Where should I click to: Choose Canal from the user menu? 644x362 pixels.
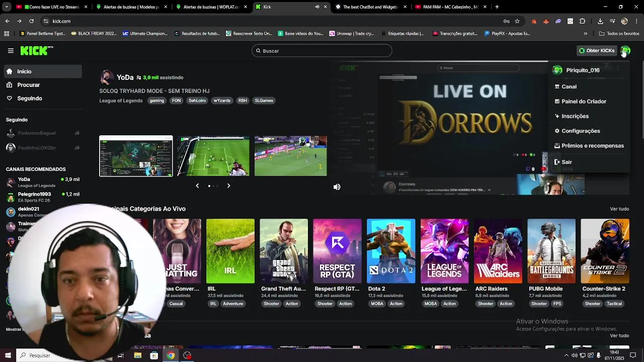[589, 86]
